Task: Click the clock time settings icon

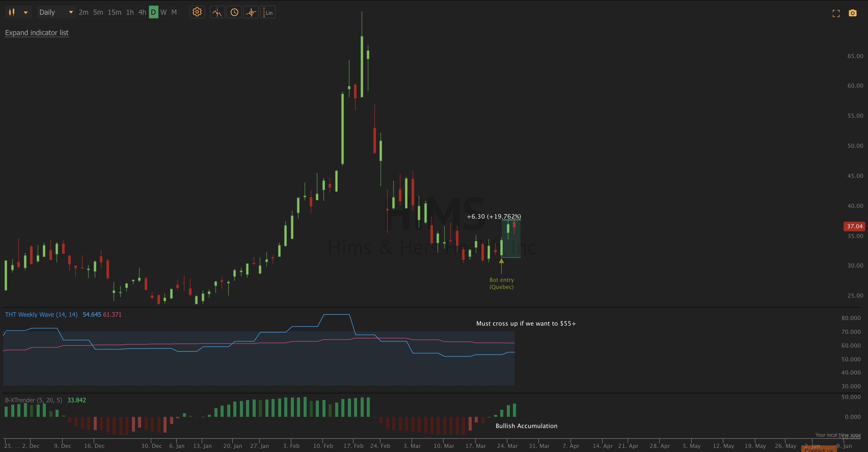Action: [234, 12]
